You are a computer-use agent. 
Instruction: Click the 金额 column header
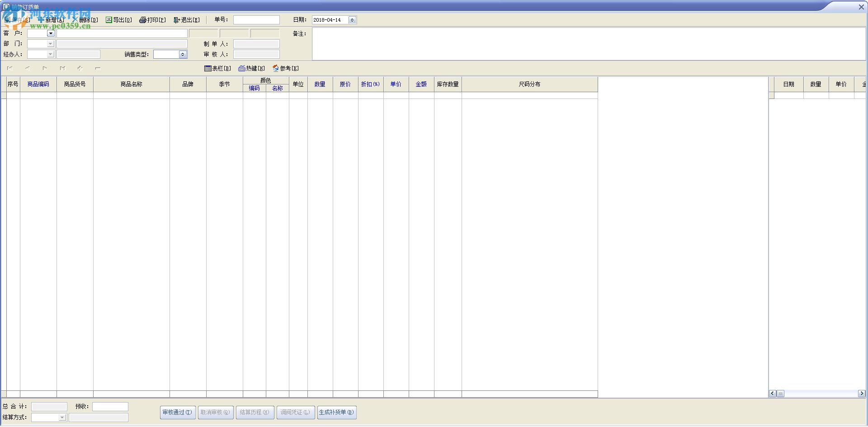(421, 84)
